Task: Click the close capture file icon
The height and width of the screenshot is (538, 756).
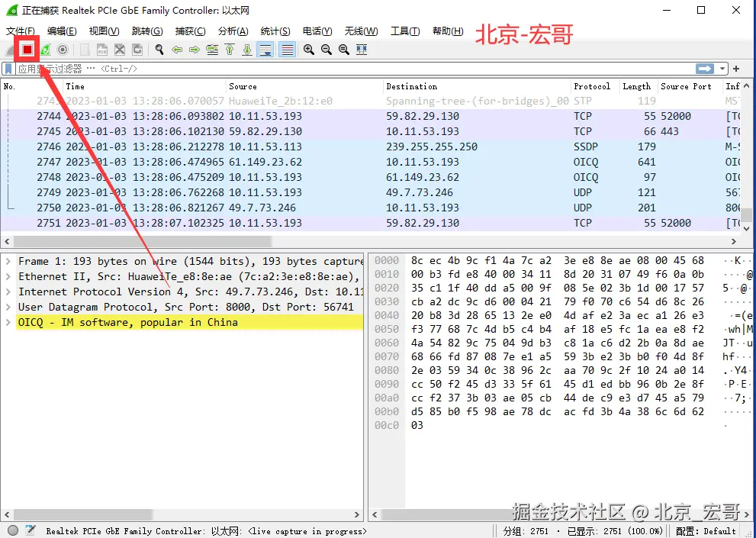Action: 120,49
